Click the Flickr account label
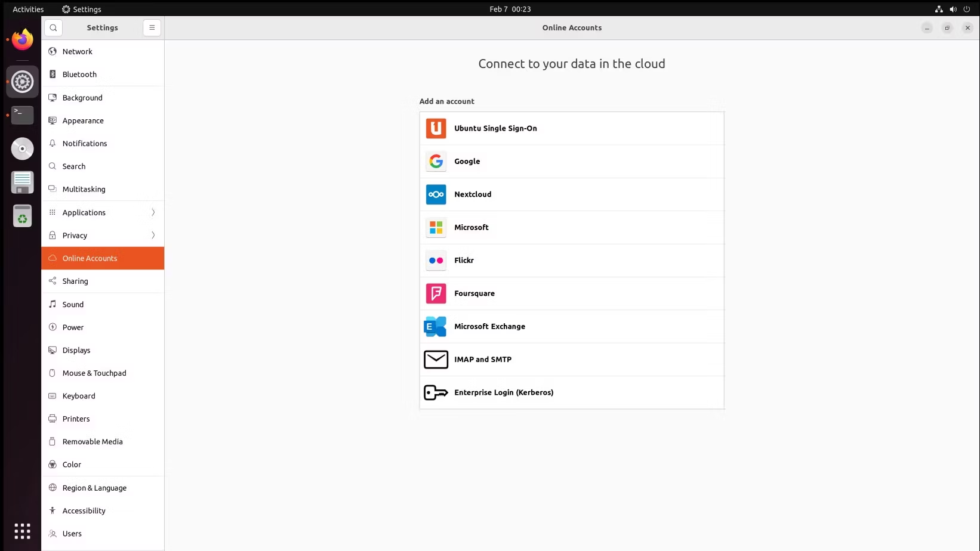This screenshot has height=551, width=980. [x=464, y=261]
